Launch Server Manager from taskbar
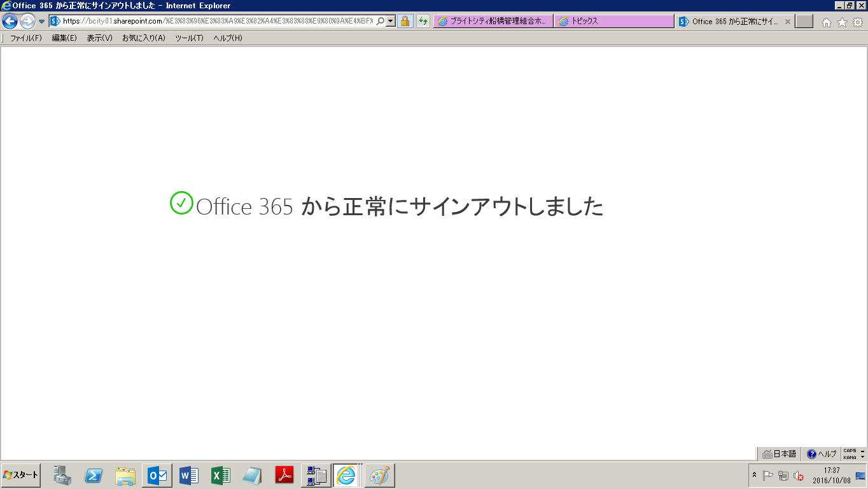Screen dimensions: 868x489 tap(62, 476)
